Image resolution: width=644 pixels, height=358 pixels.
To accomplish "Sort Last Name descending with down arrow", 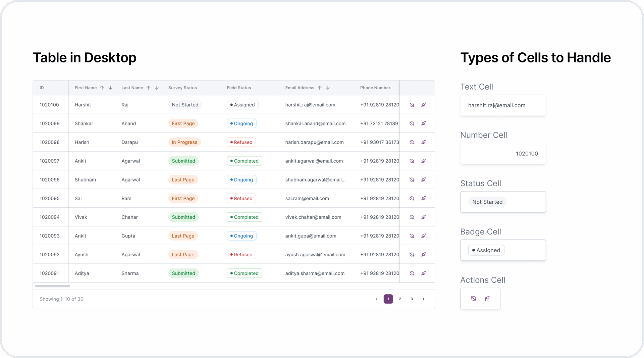I will click(x=157, y=88).
